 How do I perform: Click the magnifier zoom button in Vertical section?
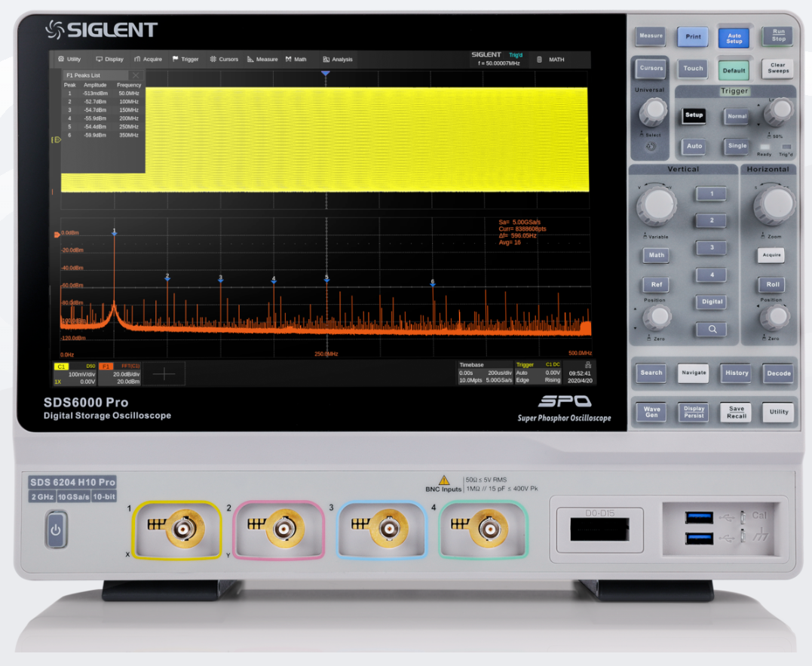(x=712, y=330)
